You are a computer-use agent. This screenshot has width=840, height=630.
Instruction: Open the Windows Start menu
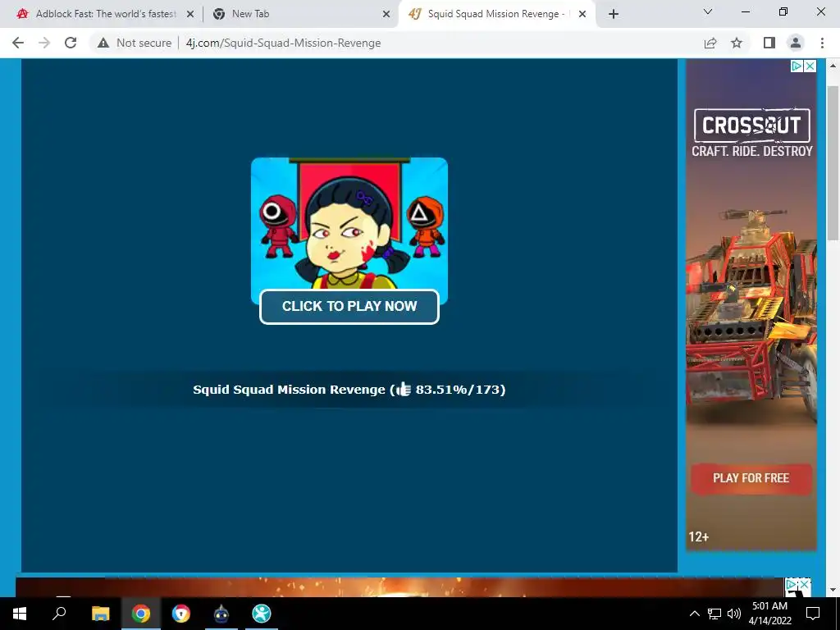click(x=20, y=614)
